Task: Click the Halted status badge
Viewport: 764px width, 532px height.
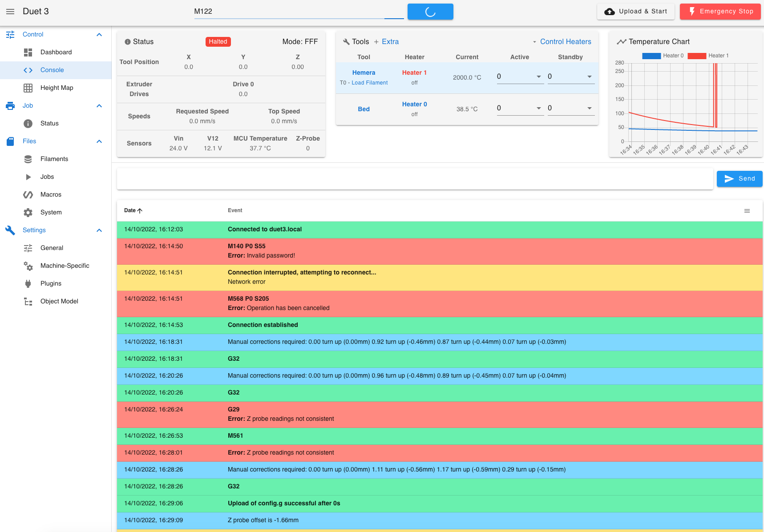Action: point(218,42)
